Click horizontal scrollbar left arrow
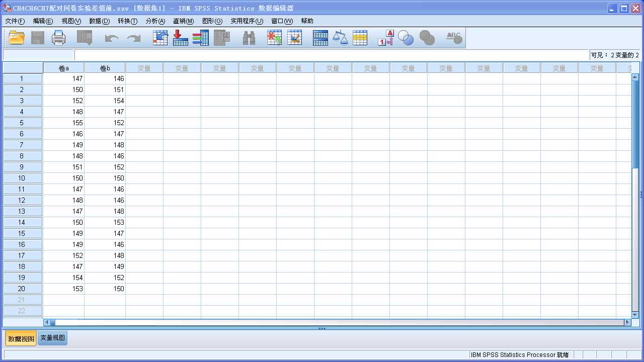The width and height of the screenshot is (644, 362). point(47,322)
